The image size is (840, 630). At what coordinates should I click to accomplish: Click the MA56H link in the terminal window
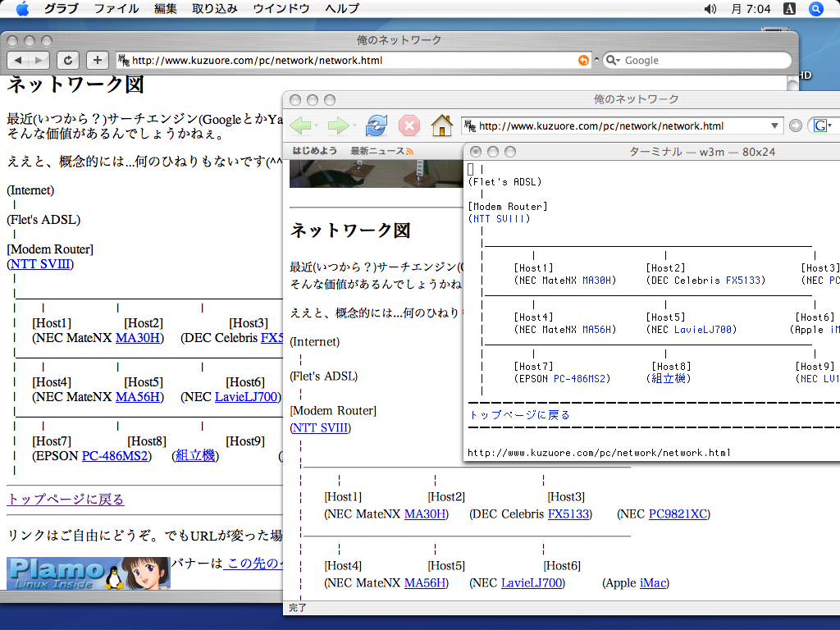[x=596, y=330]
